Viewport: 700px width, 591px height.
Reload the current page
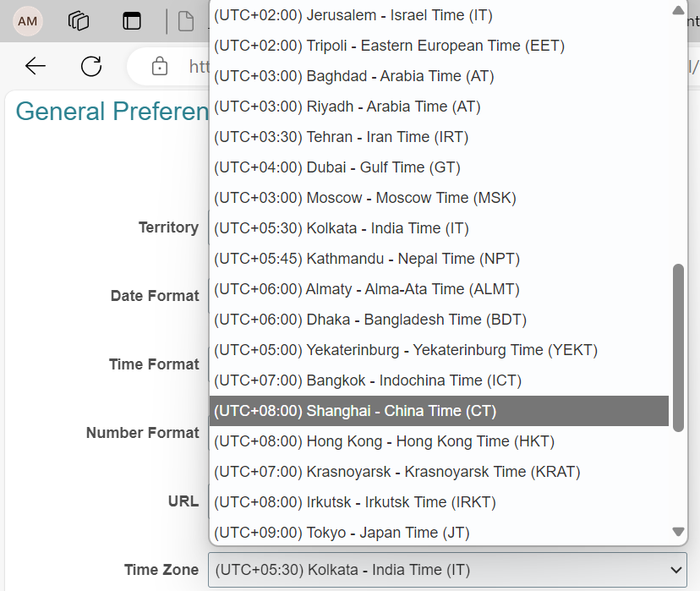pos(90,67)
